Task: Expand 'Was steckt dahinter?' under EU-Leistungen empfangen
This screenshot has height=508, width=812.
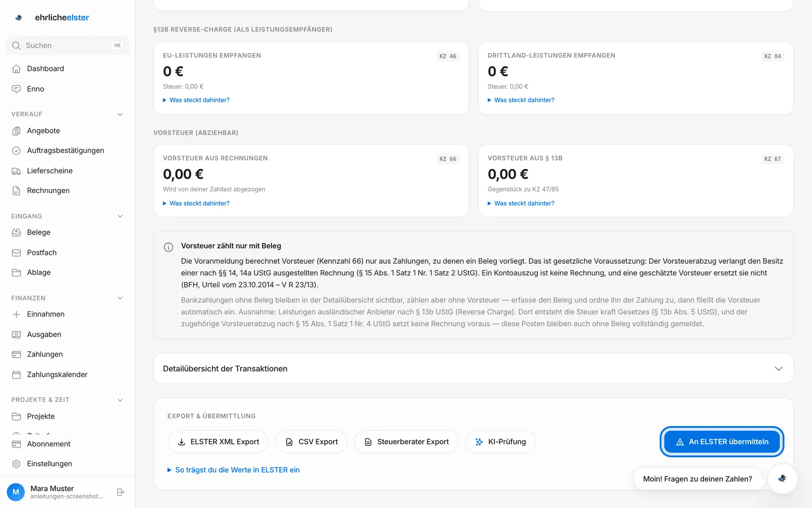Action: 196,100
